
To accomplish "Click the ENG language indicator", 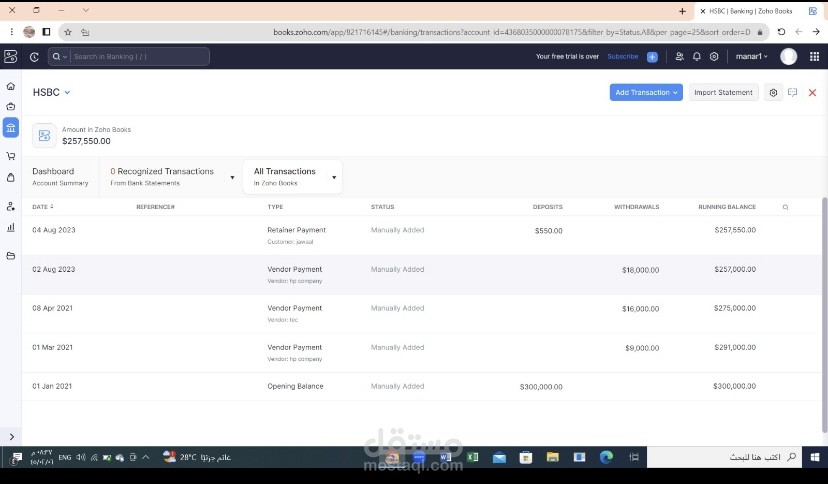I will coord(65,457).
